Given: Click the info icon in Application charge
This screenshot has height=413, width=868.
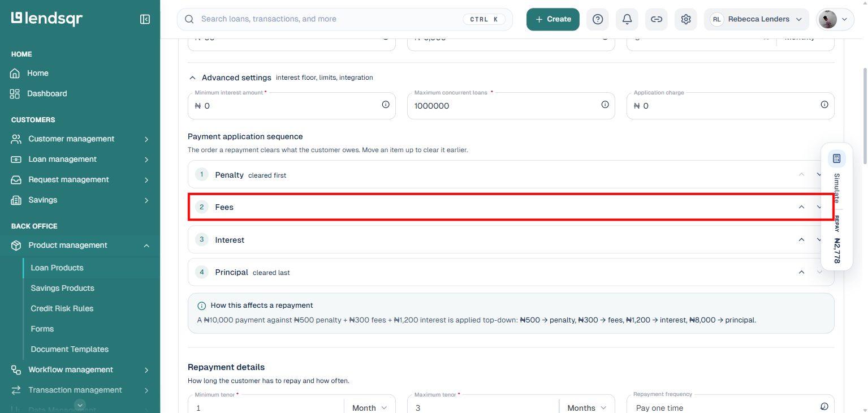Looking at the screenshot, I should point(824,105).
